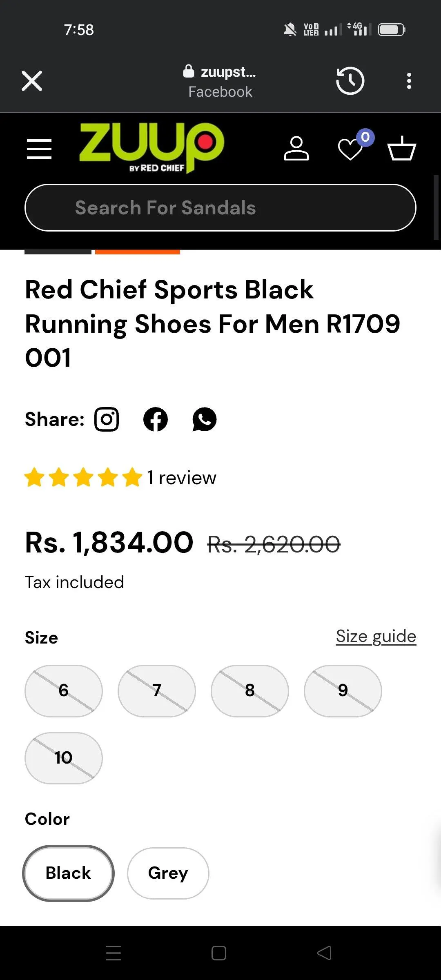
Task: Open the shopping basket cart
Action: [401, 149]
